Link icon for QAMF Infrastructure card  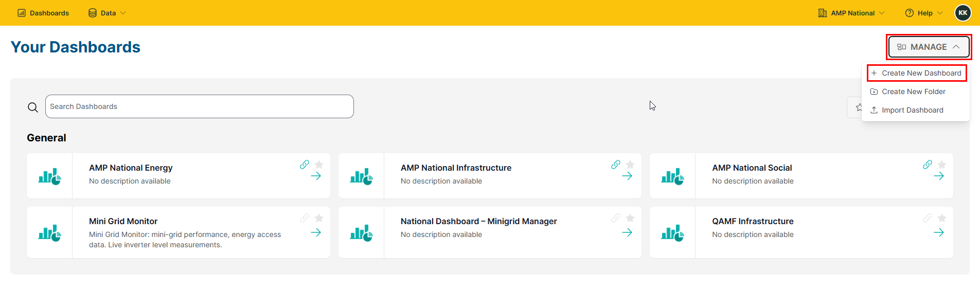pos(928,218)
